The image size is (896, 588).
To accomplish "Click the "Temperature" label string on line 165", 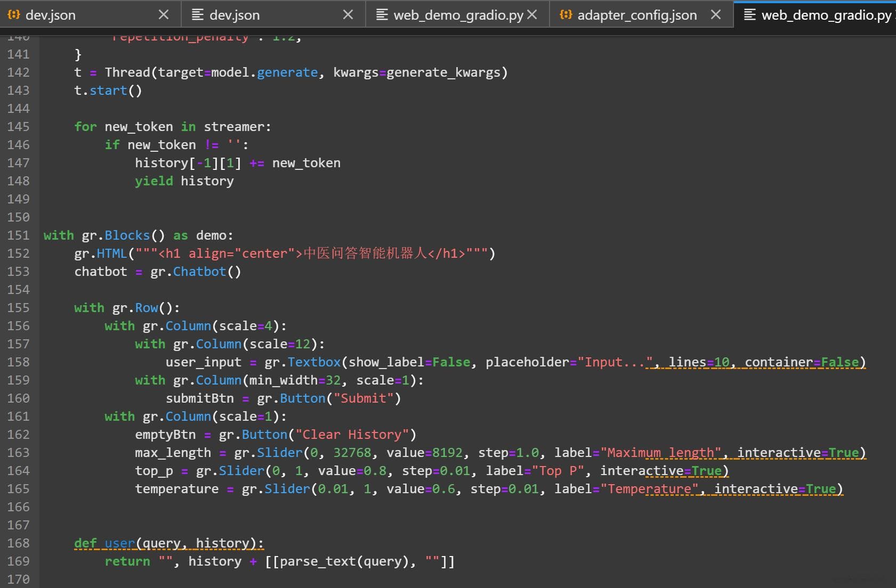I will tap(649, 489).
